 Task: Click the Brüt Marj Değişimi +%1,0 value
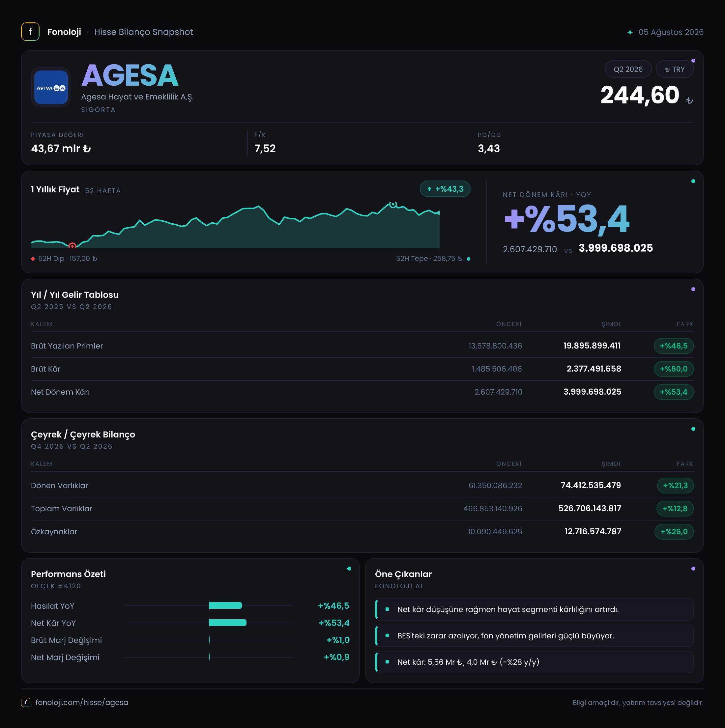pos(338,640)
